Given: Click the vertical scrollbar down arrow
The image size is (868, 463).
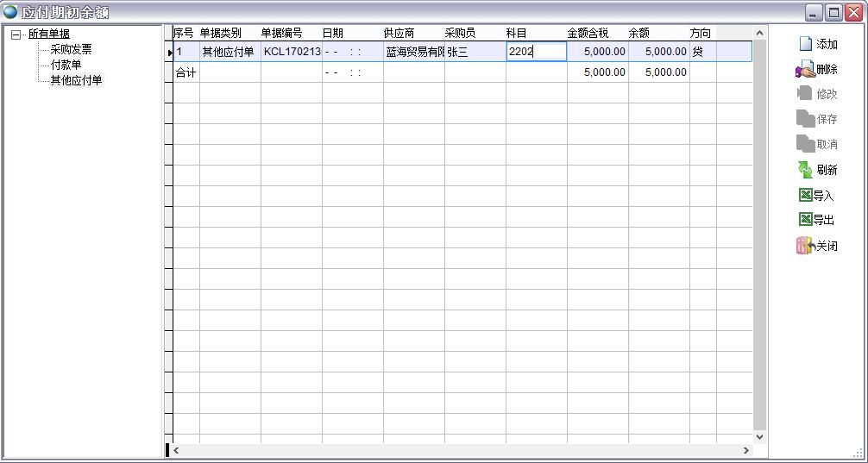Looking at the screenshot, I should (760, 437).
